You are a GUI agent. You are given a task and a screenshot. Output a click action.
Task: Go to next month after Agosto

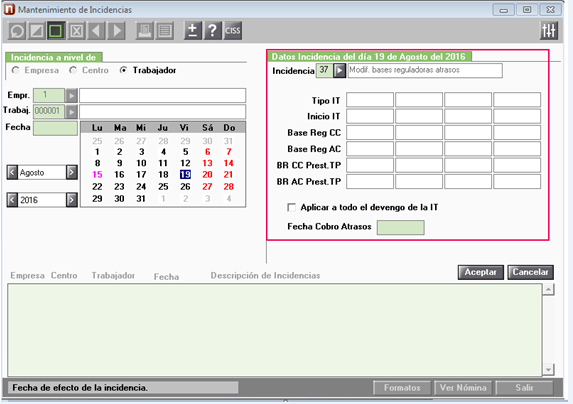[72, 172]
